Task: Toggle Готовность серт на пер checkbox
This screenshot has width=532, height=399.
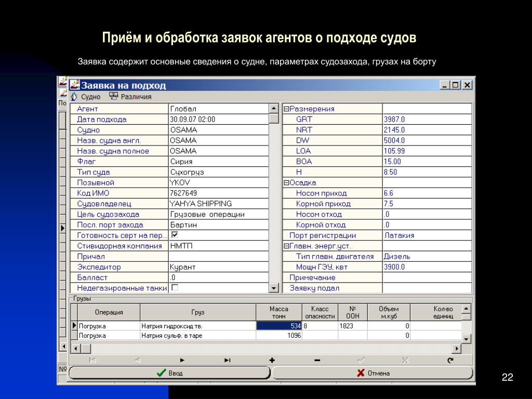Action: 175,235
